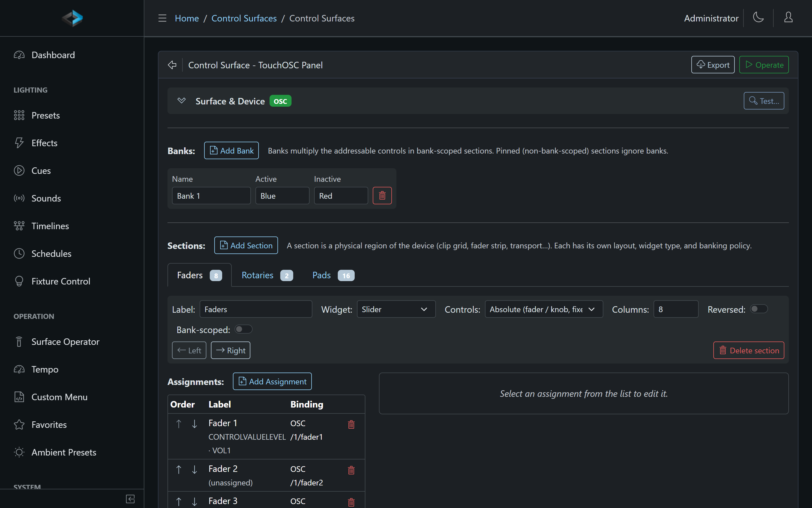Open Dashboard from sidebar
This screenshot has width=812, height=508.
tap(72, 55)
